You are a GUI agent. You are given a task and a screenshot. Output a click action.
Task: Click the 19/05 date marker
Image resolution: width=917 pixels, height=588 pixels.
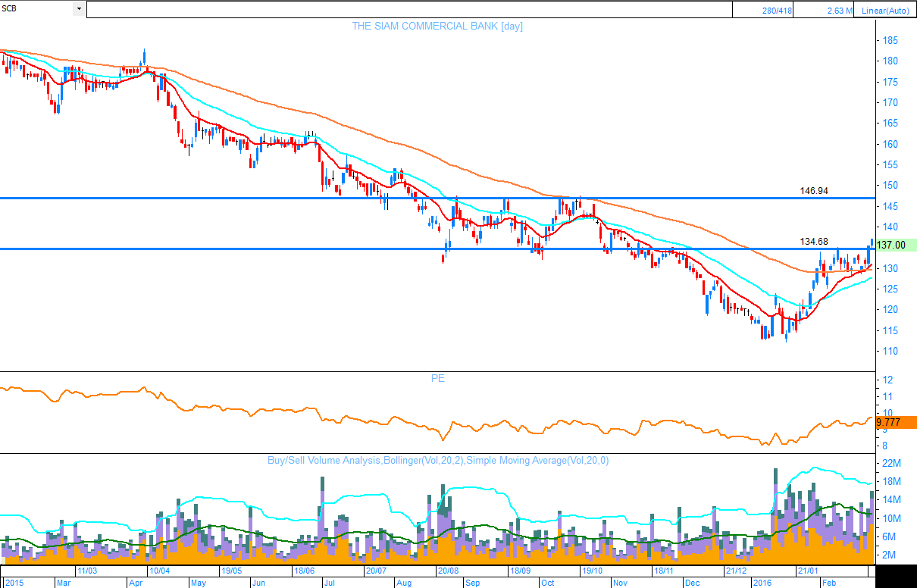point(231,571)
